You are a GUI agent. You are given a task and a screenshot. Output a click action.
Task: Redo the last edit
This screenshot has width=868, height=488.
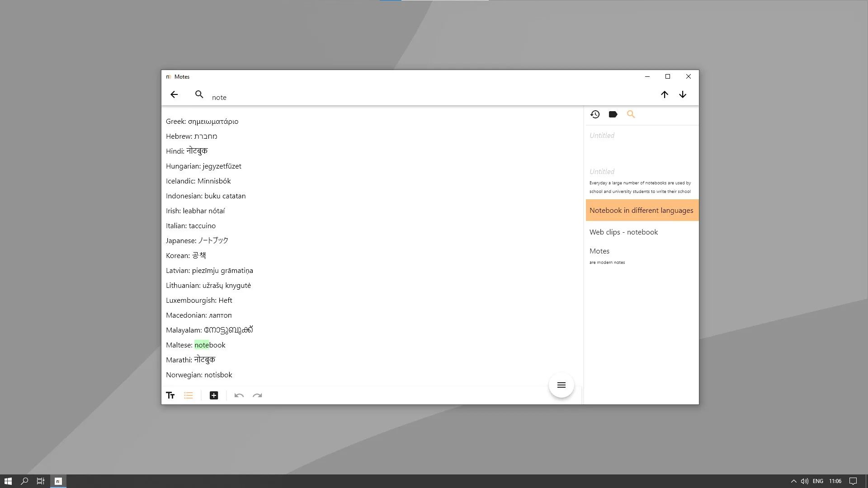pos(257,395)
